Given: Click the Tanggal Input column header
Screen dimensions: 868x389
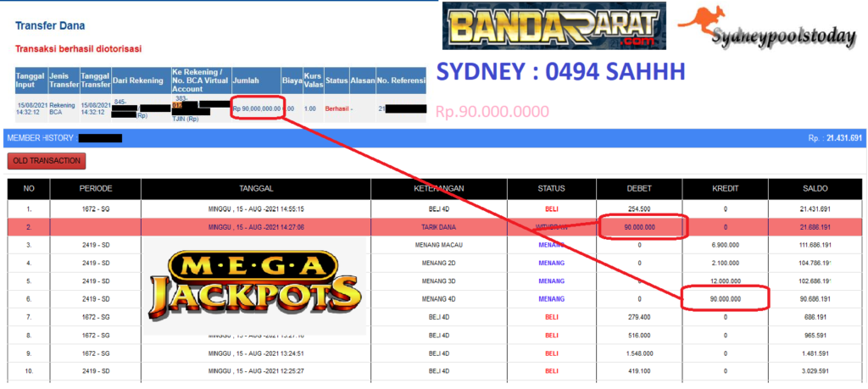Looking at the screenshot, I should (x=31, y=81).
